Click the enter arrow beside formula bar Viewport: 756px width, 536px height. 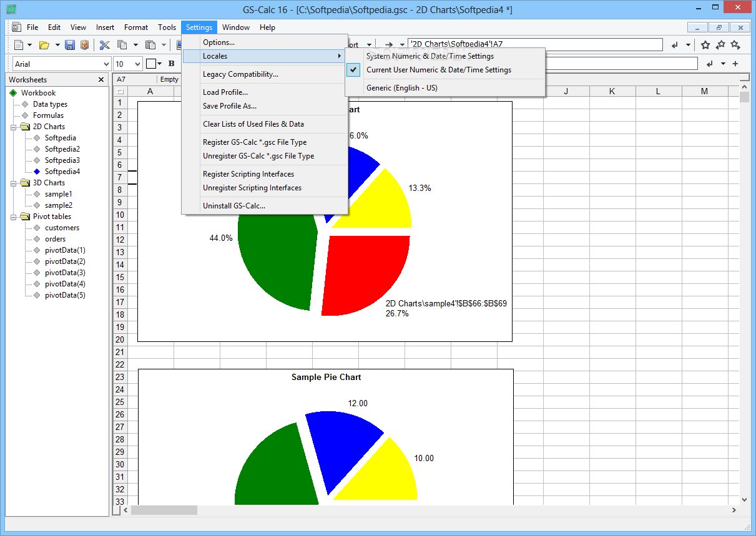[x=709, y=64]
